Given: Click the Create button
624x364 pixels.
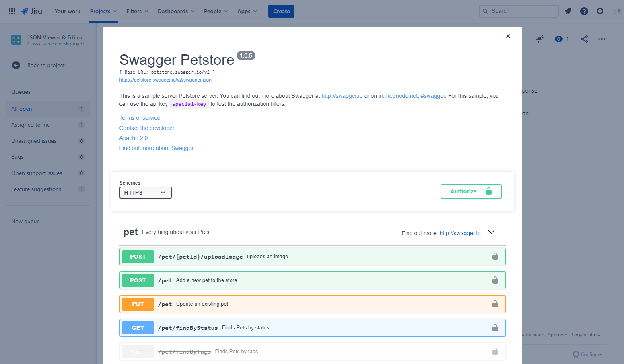Looking at the screenshot, I should pyautogui.click(x=281, y=11).
